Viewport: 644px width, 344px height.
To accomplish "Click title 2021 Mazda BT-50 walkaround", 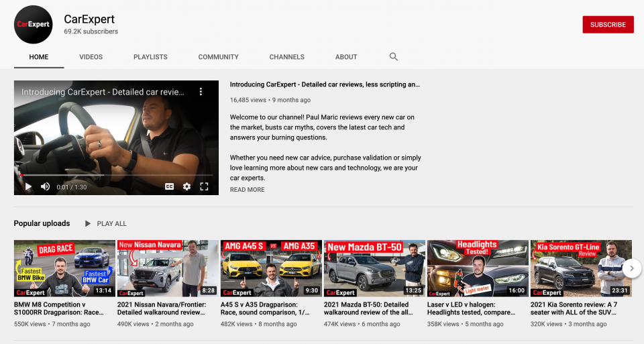I will pos(368,308).
